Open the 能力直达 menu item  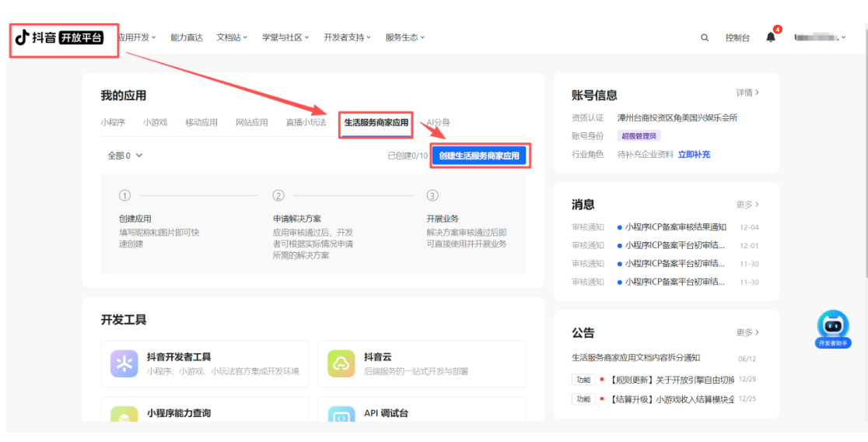(187, 37)
